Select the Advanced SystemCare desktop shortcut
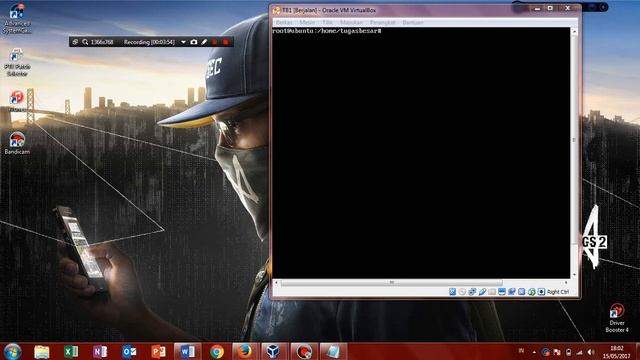640x360 pixels. (x=17, y=19)
